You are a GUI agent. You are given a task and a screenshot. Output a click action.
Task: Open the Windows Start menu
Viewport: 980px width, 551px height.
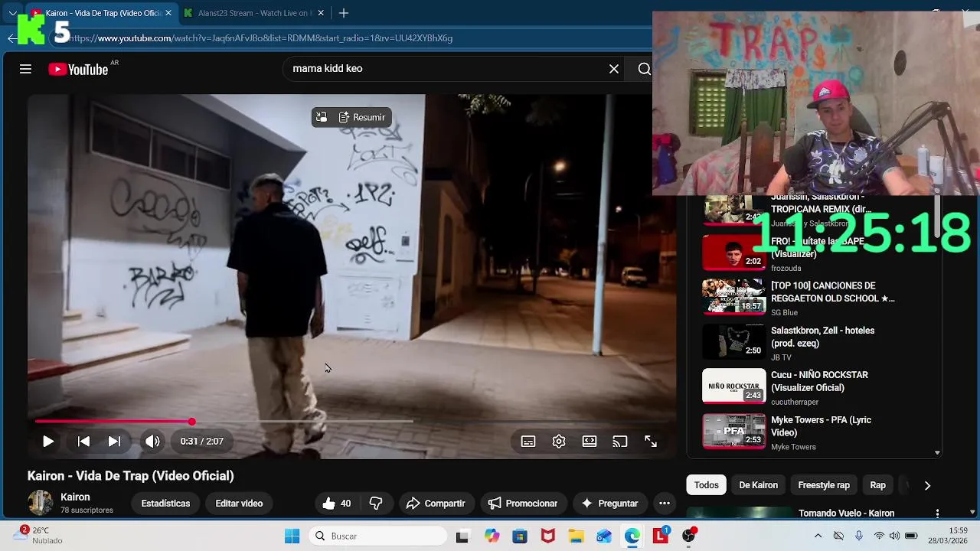[x=292, y=536]
